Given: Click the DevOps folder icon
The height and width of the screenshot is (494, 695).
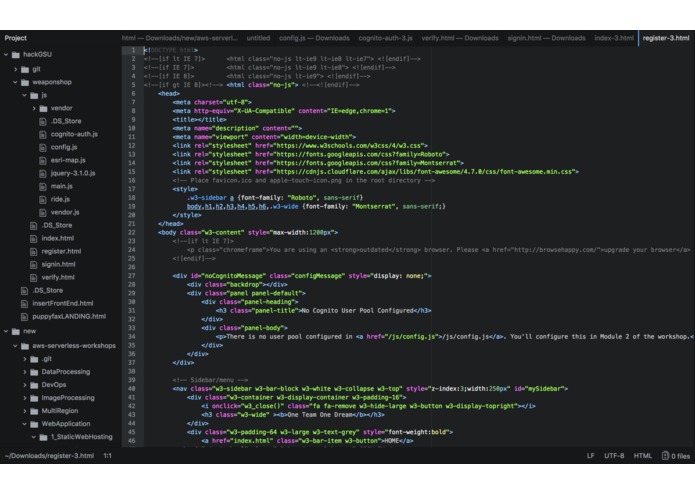Looking at the screenshot, I should [x=35, y=385].
